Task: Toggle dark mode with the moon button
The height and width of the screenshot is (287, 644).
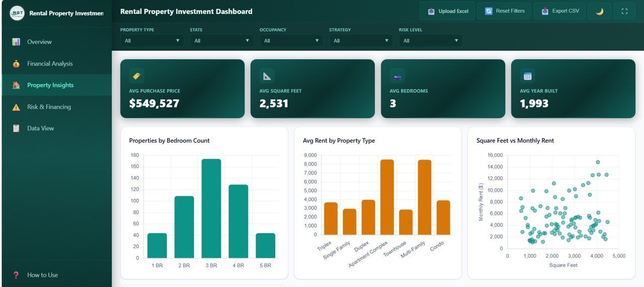Action: click(x=599, y=11)
